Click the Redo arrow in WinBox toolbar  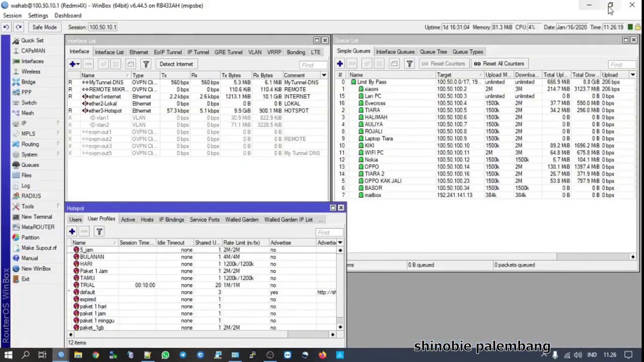click(x=19, y=27)
